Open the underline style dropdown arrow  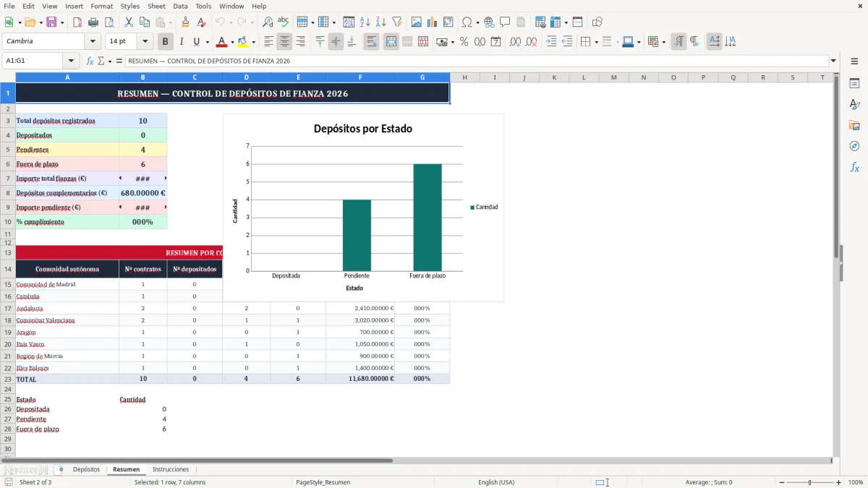tap(207, 42)
